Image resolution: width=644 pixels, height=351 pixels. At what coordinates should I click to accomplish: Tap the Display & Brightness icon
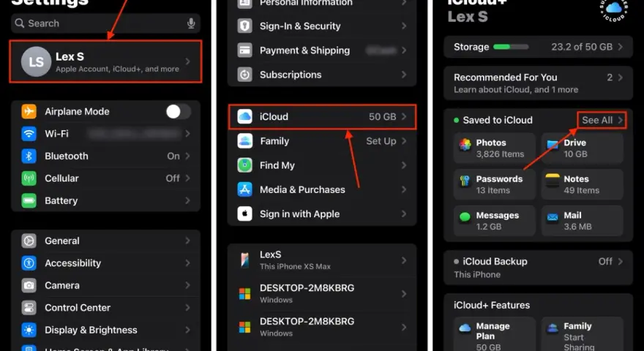pos(29,330)
